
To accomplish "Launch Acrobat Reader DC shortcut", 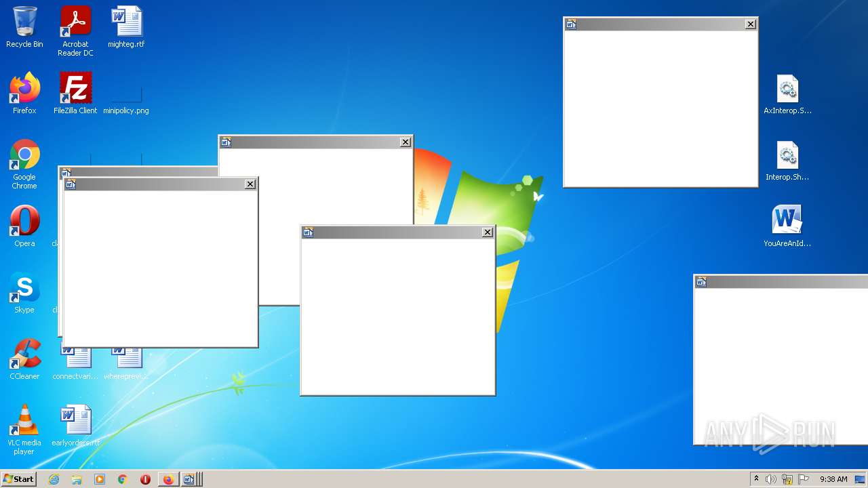I will click(75, 32).
